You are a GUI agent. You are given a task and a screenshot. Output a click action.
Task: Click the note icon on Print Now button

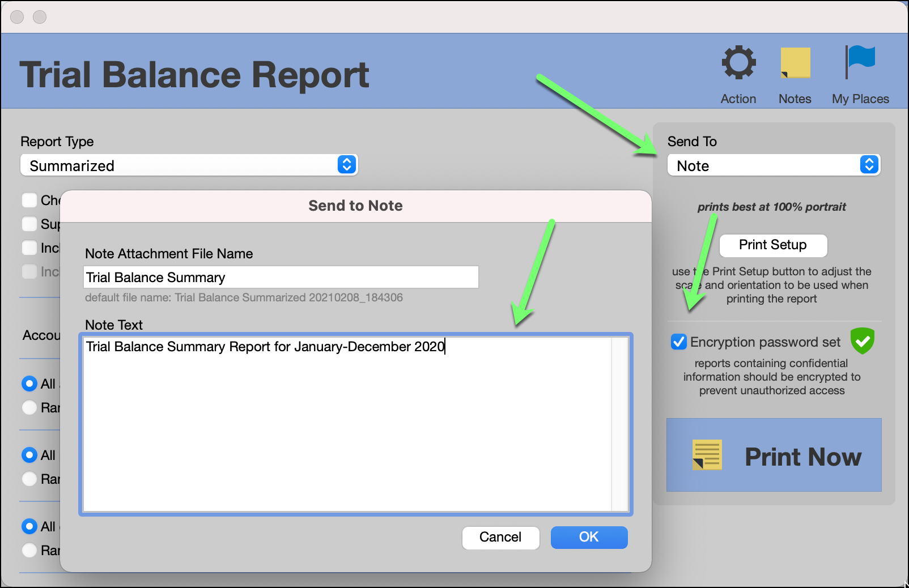tap(707, 455)
